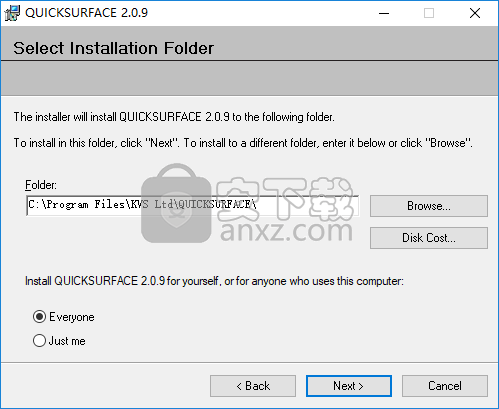Select the Just me radio circle
The image size is (499, 409).
[39, 340]
